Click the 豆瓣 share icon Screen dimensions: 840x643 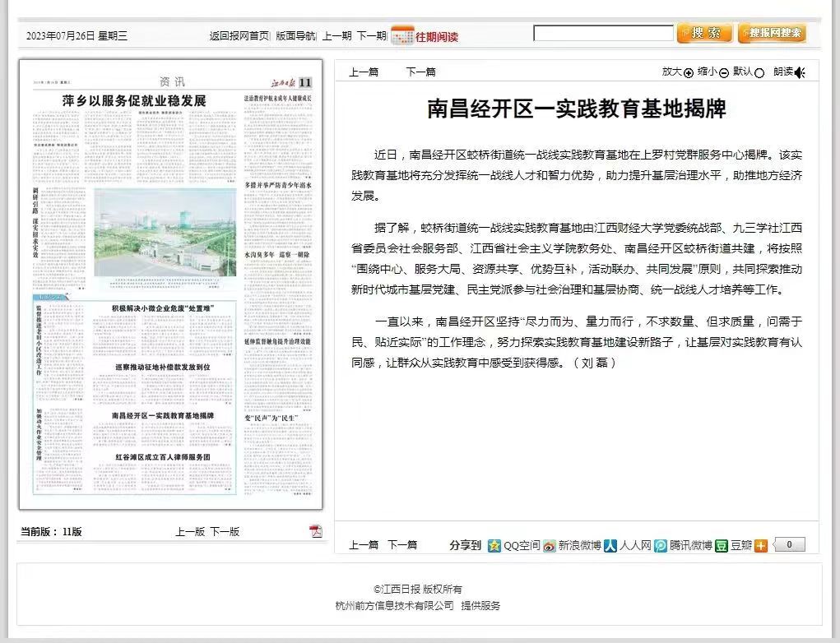(721, 545)
